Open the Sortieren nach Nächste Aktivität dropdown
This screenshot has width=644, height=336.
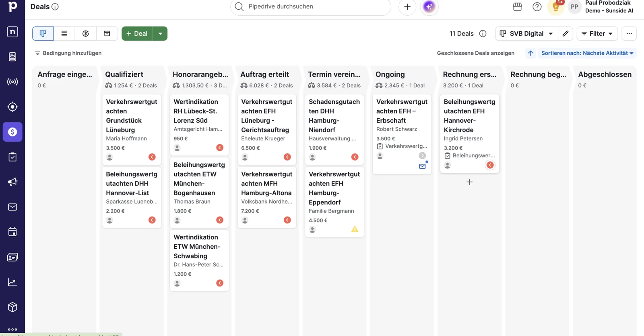(587, 53)
